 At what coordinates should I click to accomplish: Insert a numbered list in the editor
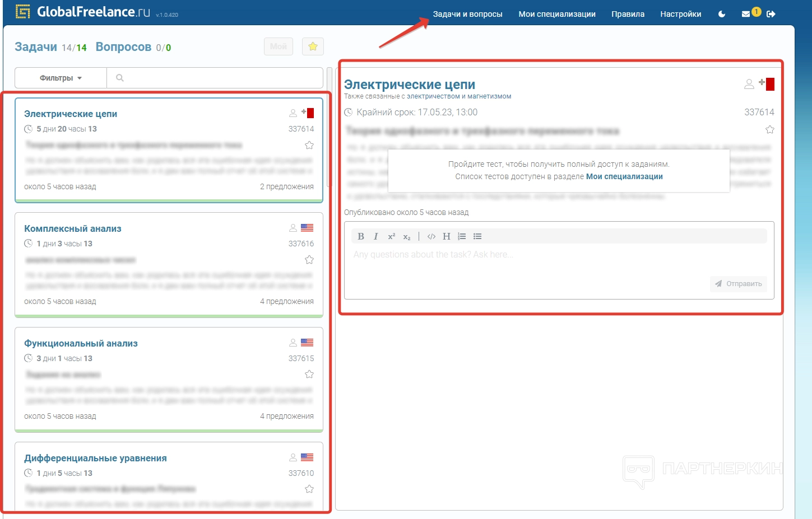point(462,236)
